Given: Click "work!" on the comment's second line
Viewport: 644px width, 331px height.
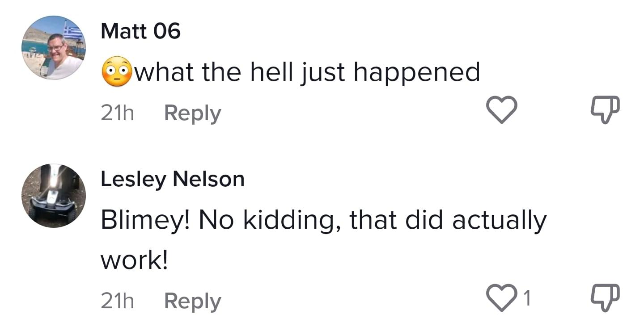Looking at the screenshot, I should click(x=134, y=260).
